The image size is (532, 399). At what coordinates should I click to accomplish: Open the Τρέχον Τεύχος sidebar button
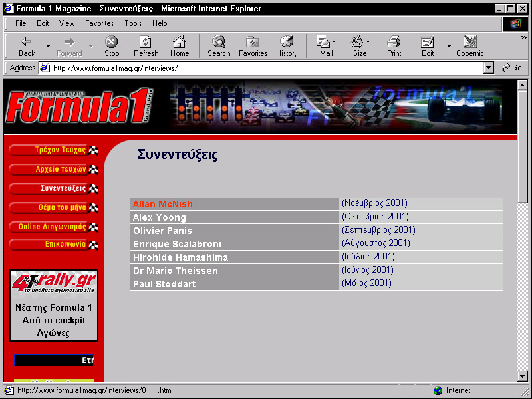(54, 150)
